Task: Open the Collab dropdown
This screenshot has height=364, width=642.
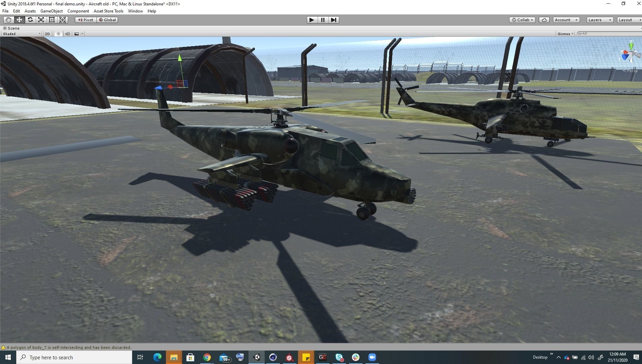Action: (522, 20)
